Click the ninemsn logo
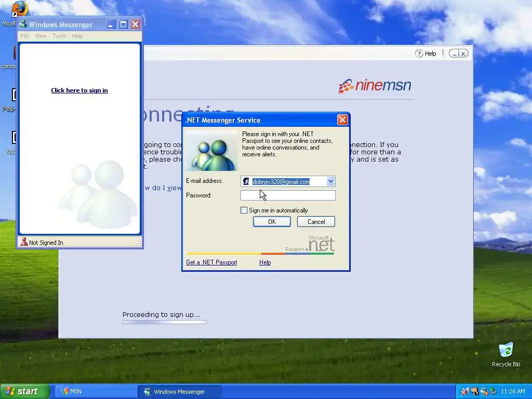Image resolution: width=532 pixels, height=399 pixels. pyautogui.click(x=375, y=86)
